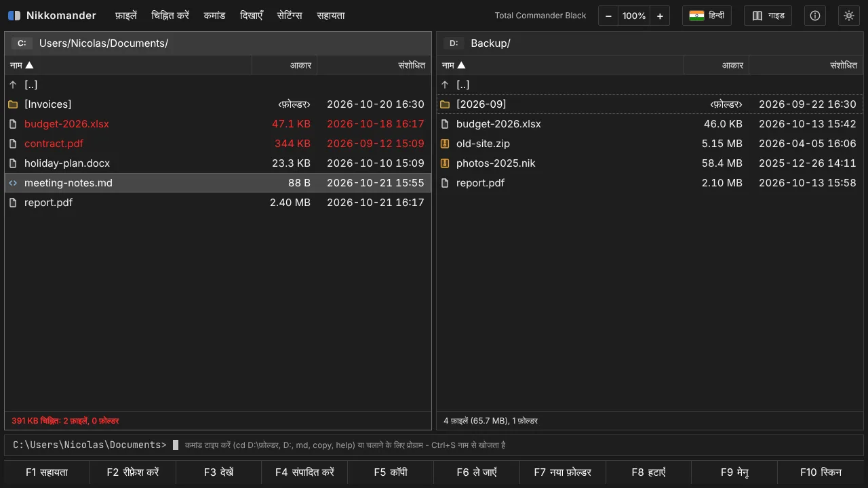Open the C: drive selector
This screenshot has height=488, width=868.
[22, 43]
